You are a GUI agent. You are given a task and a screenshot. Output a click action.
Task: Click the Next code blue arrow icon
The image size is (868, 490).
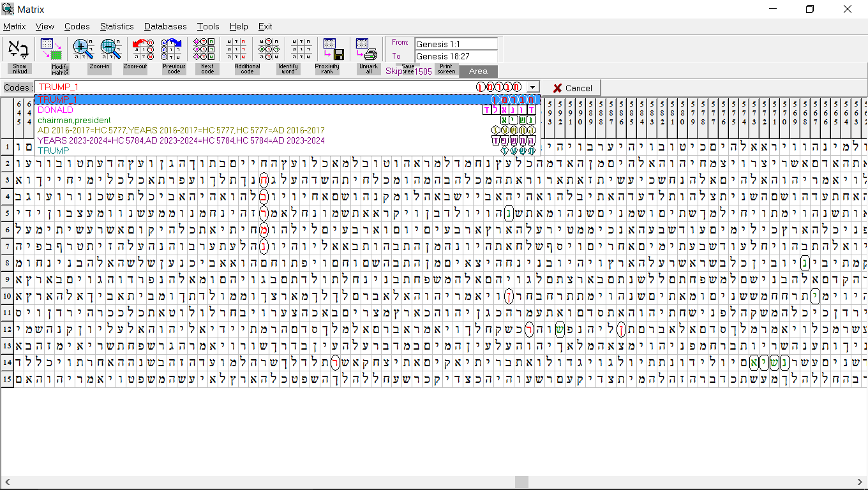pyautogui.click(x=171, y=48)
